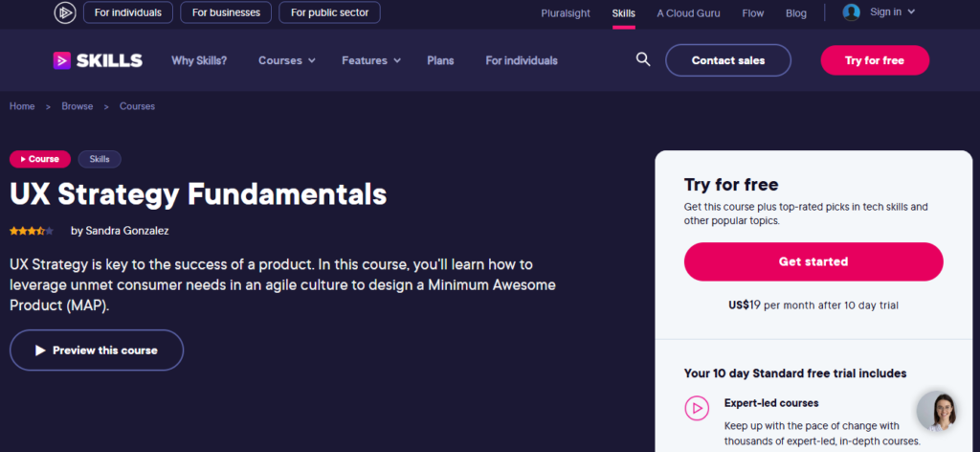The width and height of the screenshot is (980, 452).
Task: Click the For individuals top pill button
Action: click(x=128, y=12)
